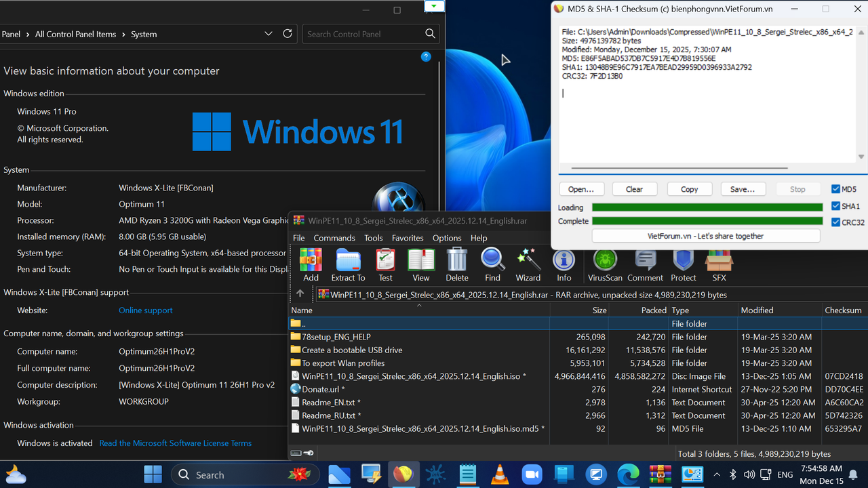868x488 pixels.
Task: Open VLC media player from the taskbar
Action: pos(500,474)
